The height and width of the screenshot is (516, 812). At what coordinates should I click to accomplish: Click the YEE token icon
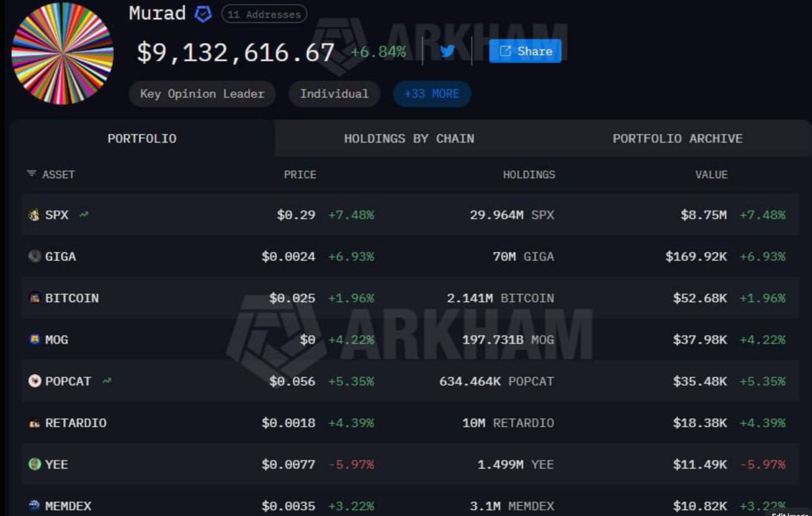[x=34, y=464]
